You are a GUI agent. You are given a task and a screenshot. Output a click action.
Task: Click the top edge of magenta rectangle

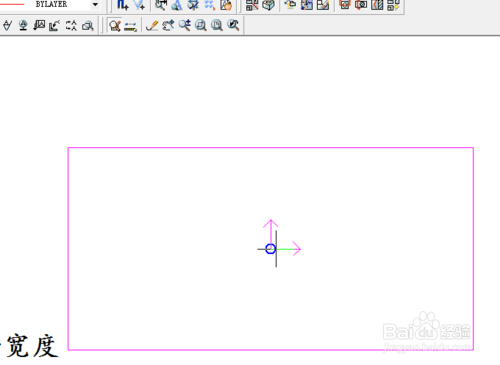coord(271,148)
